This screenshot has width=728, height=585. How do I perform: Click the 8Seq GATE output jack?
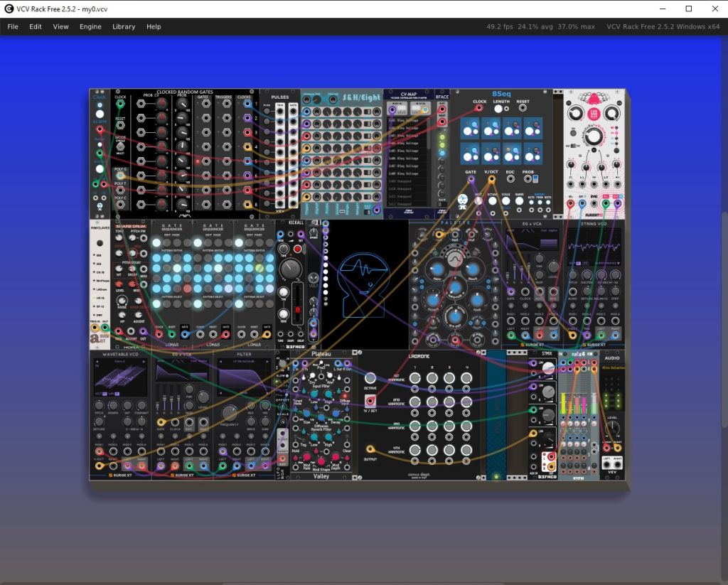[x=471, y=178]
